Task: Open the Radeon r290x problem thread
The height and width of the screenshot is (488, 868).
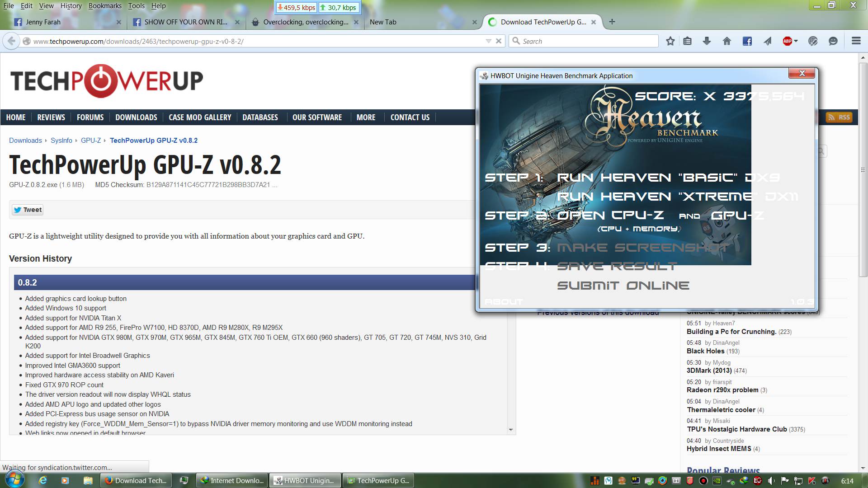Action: (x=722, y=390)
